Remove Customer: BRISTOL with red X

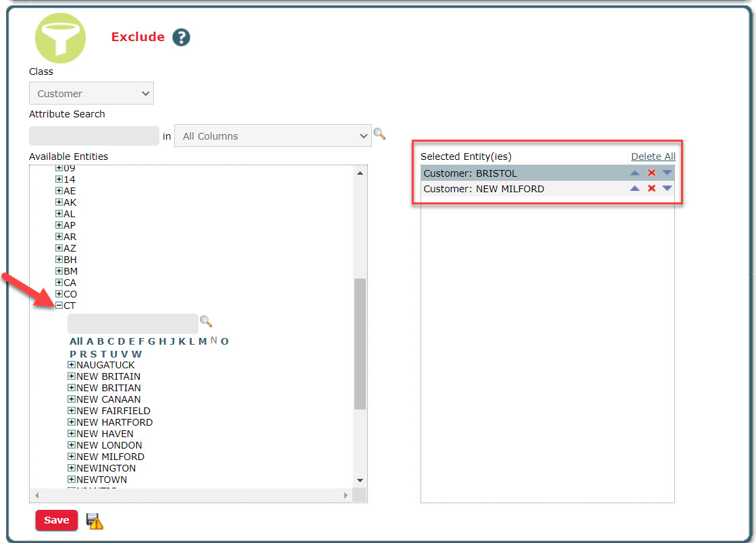tap(651, 173)
